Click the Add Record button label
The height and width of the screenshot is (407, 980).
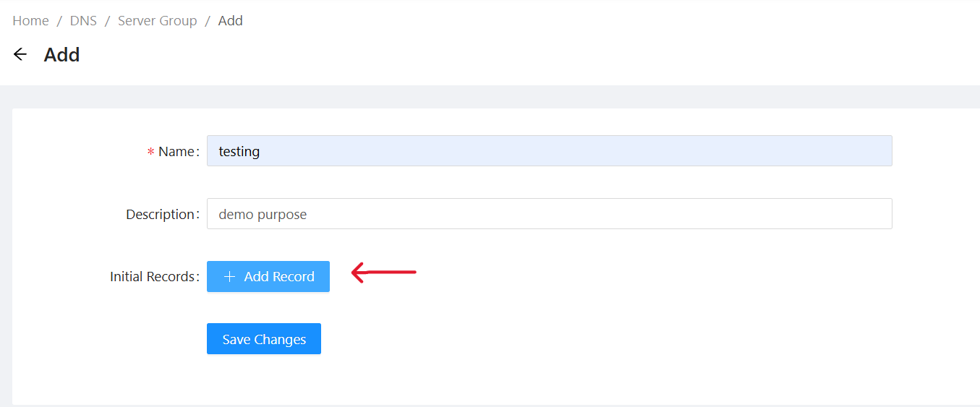coord(279,277)
